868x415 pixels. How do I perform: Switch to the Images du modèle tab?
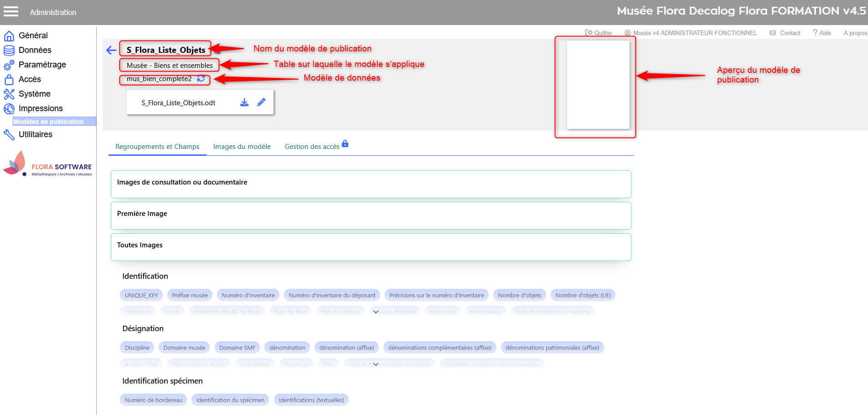[242, 147]
